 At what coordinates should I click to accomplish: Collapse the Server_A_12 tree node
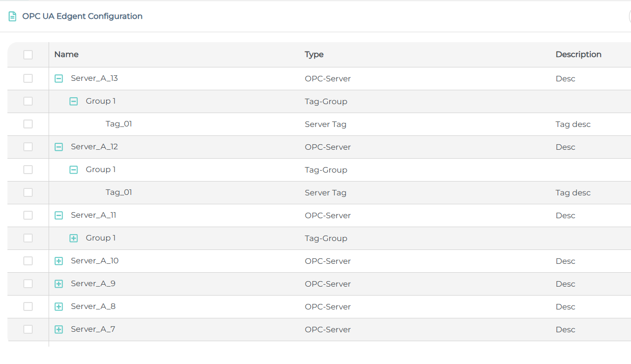59,147
